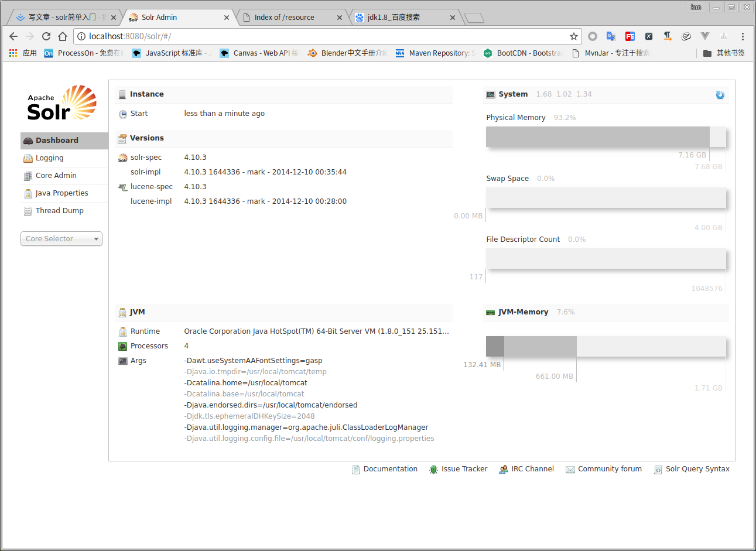
Task: Click the Thread Dump icon
Action: (28, 211)
